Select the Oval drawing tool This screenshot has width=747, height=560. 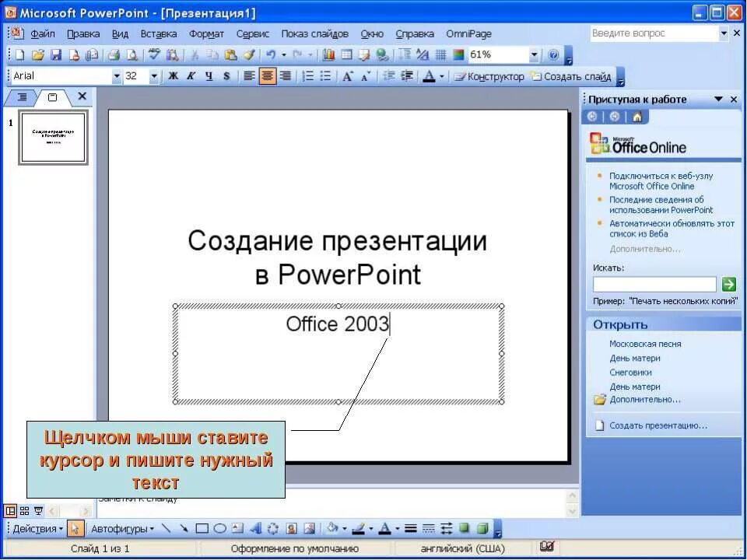coord(219,529)
